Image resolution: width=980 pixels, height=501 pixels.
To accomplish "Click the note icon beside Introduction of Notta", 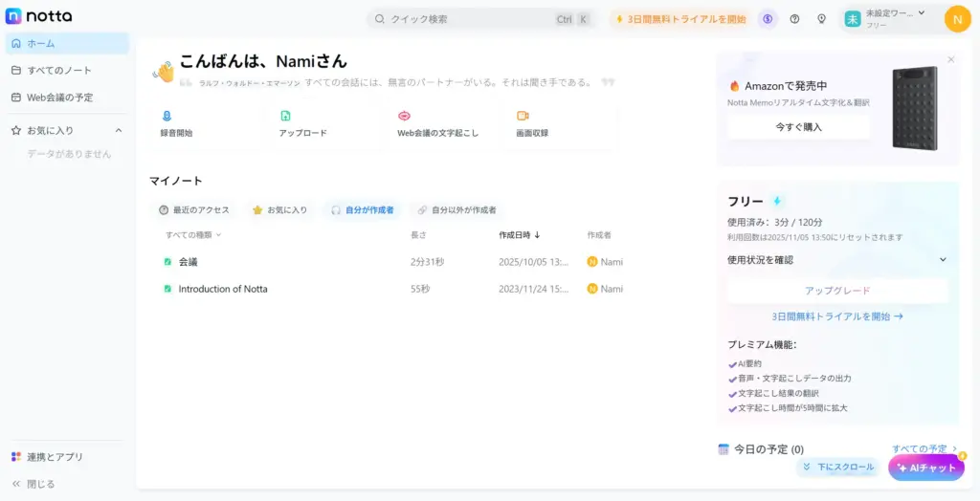I will point(167,290).
